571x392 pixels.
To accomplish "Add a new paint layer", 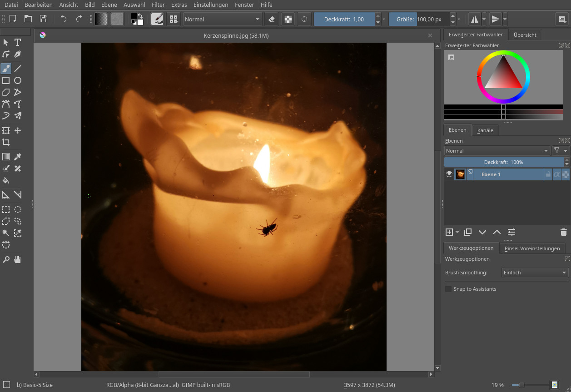I will (449, 232).
